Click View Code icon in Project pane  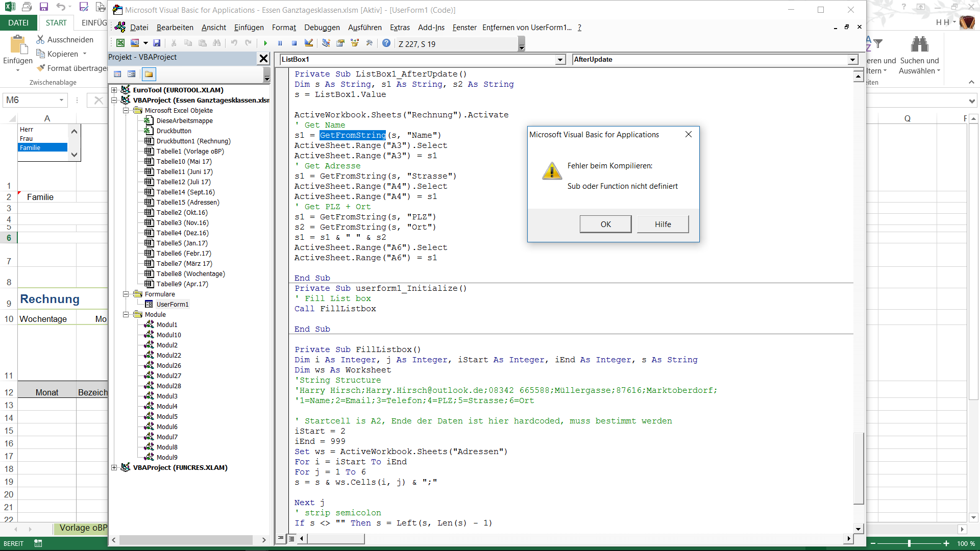tap(117, 74)
